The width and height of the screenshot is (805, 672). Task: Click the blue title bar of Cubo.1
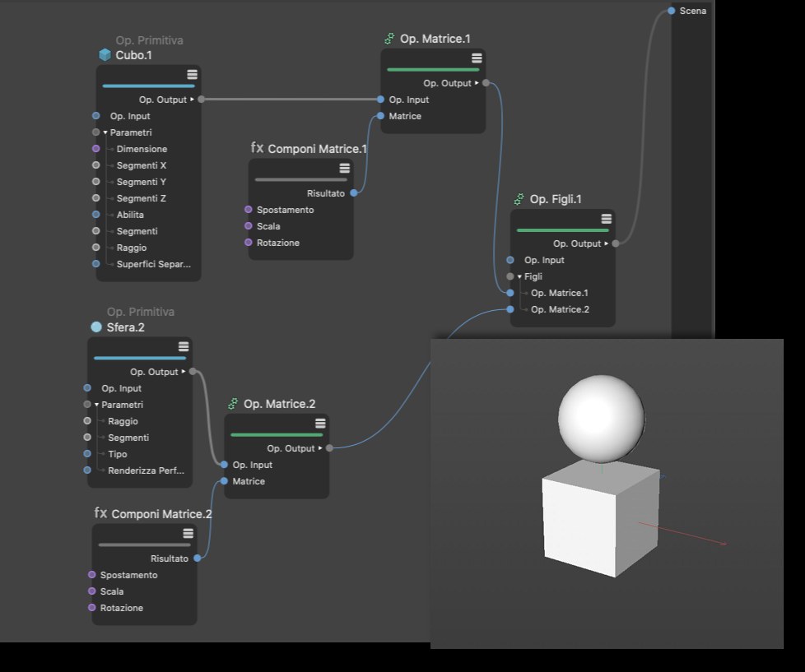pos(148,86)
